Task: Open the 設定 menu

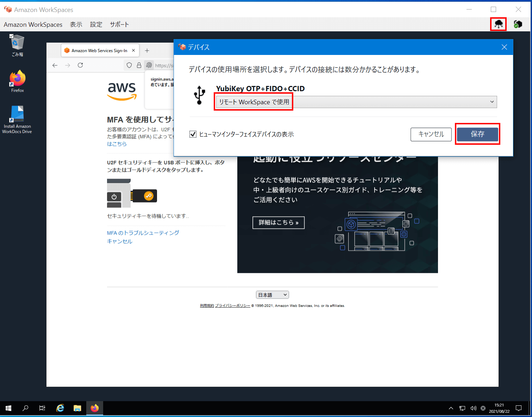Action: pyautogui.click(x=96, y=24)
